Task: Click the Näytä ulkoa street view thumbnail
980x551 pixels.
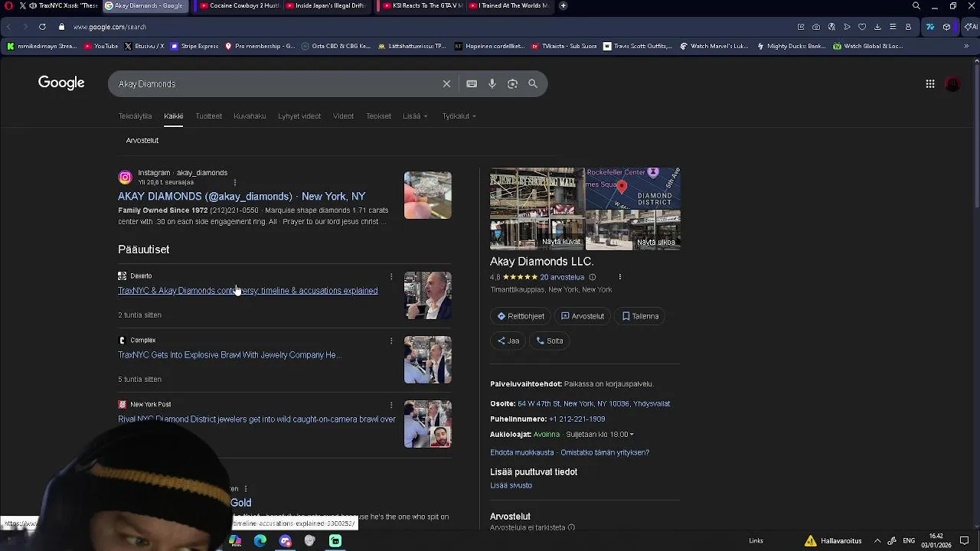Action: [633, 230]
